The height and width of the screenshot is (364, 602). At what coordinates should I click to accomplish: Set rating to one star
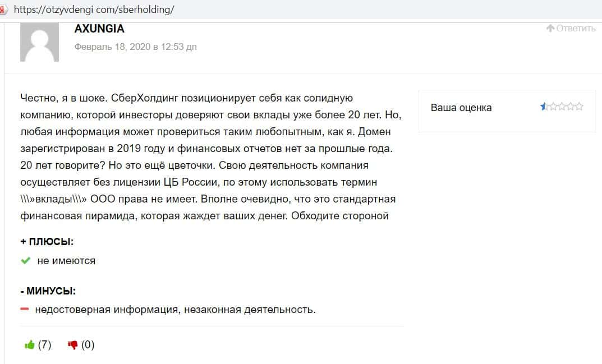(x=544, y=107)
